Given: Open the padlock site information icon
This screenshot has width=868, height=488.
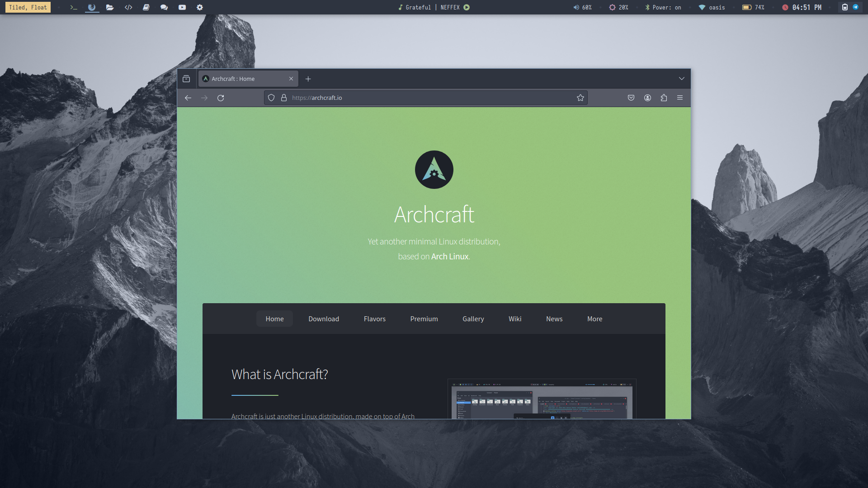Looking at the screenshot, I should click(x=284, y=98).
